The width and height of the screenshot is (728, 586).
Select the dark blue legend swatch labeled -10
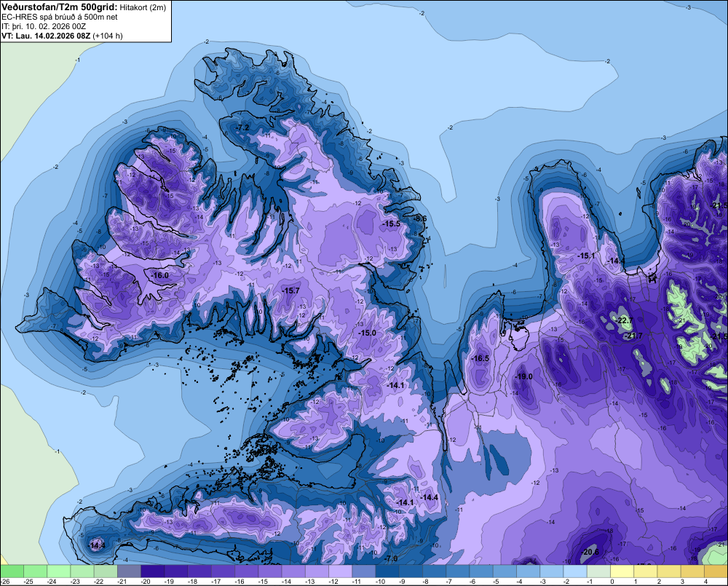pyautogui.click(x=387, y=571)
